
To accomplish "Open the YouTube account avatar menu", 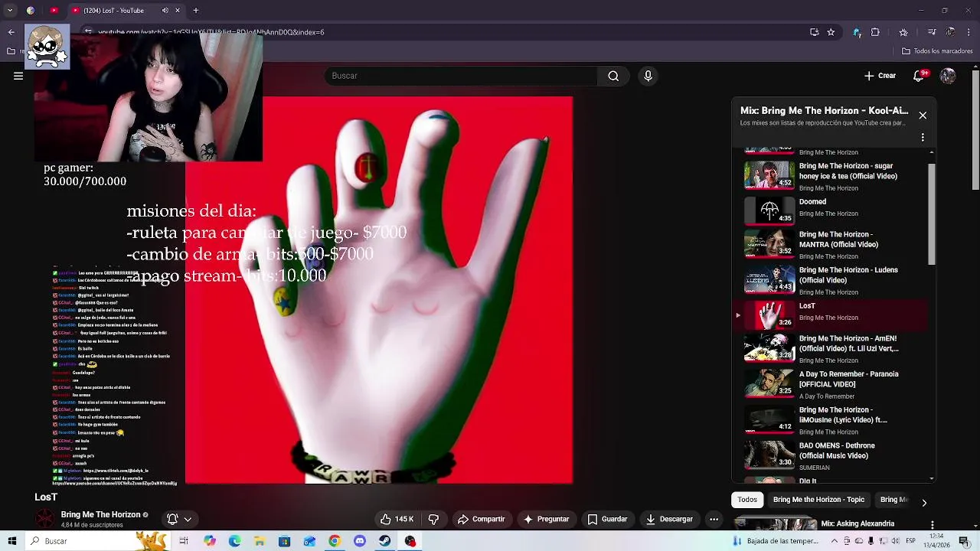I will [948, 76].
